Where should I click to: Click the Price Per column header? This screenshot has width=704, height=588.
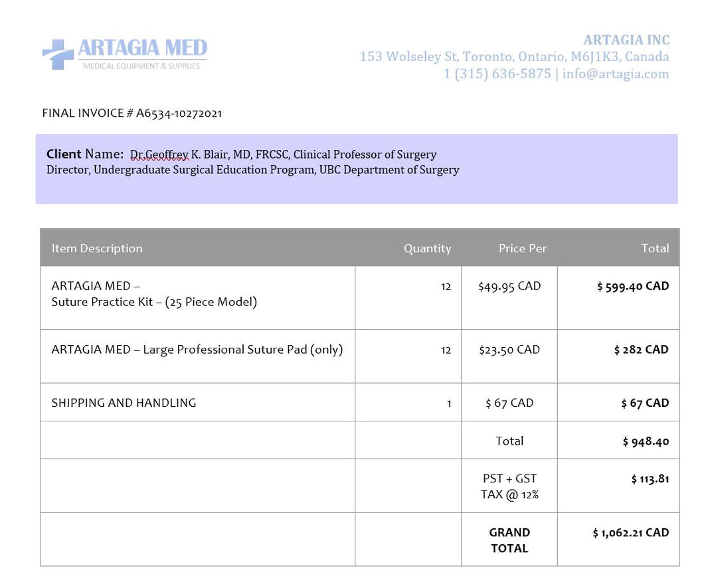tap(523, 248)
